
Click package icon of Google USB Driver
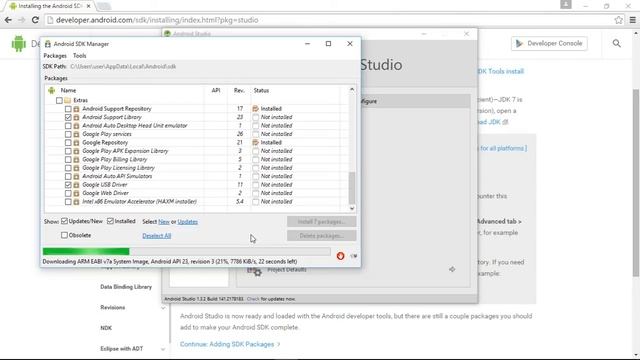[x=76, y=184]
